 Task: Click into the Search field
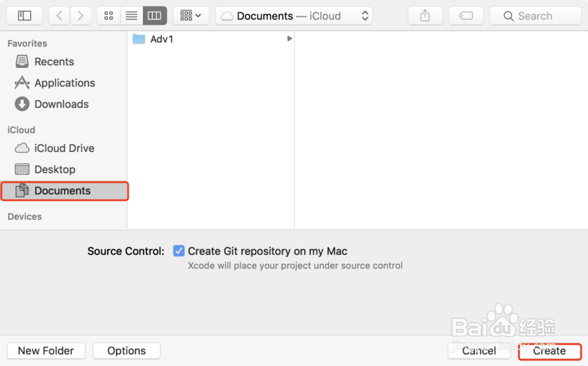pyautogui.click(x=536, y=16)
